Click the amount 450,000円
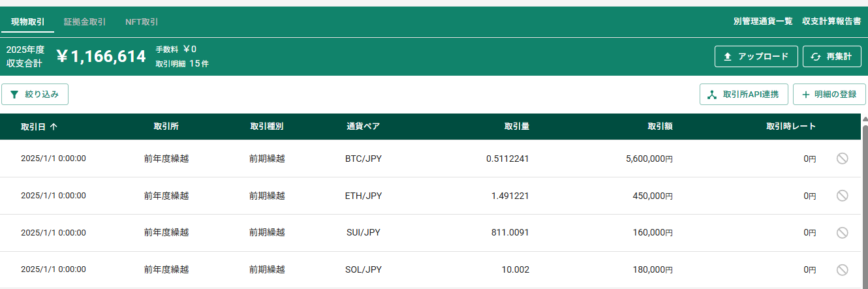 coord(653,195)
